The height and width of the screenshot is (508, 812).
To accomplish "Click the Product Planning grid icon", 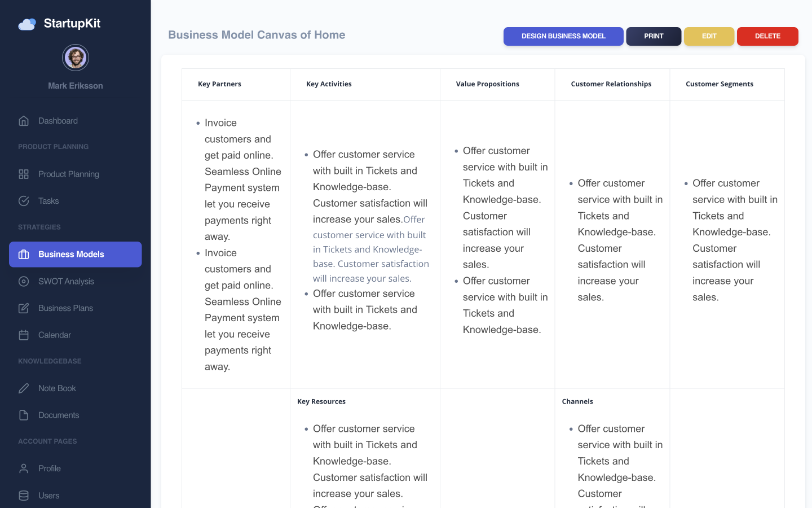I will (24, 174).
